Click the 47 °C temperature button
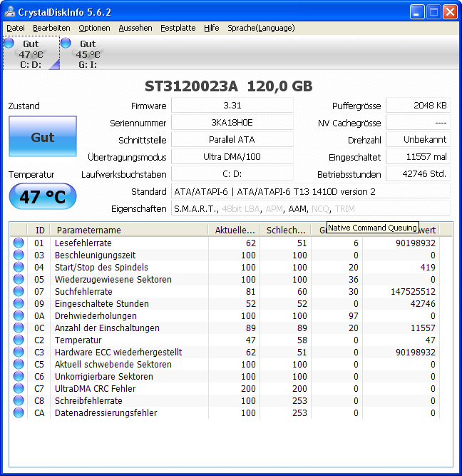 tap(43, 196)
